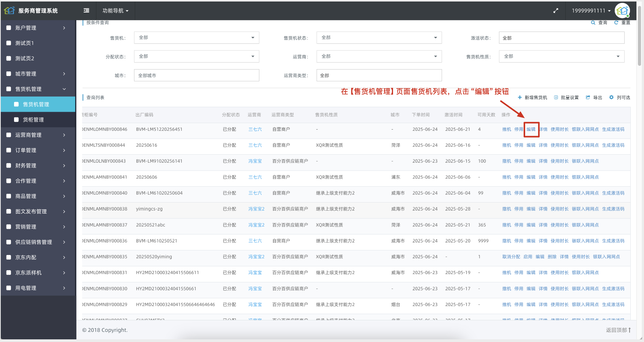Screen dimensions: 644x342
Task: Collapse the 售货机管理 parent menu chevron
Action: click(x=64, y=89)
